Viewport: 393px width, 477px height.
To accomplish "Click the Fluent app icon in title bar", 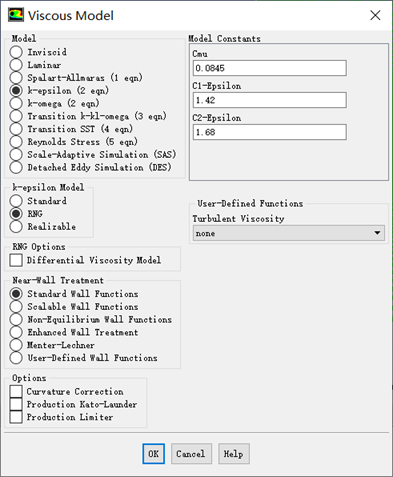I will click(x=16, y=15).
